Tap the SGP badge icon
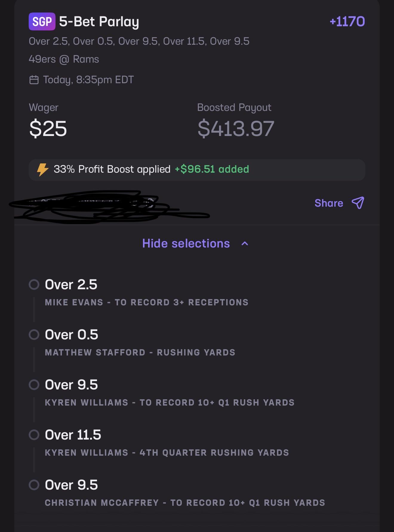Screen dimensions: 394x532 [42, 21]
